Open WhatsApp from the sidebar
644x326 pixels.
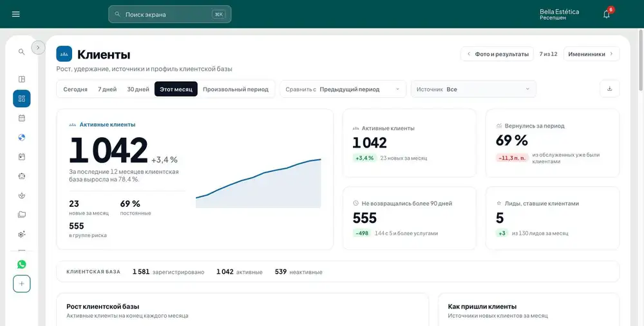(x=22, y=264)
